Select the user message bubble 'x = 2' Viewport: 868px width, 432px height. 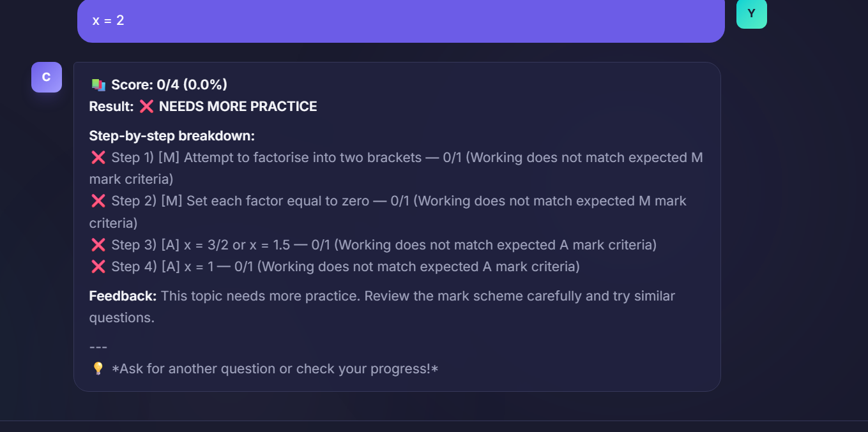(401, 20)
